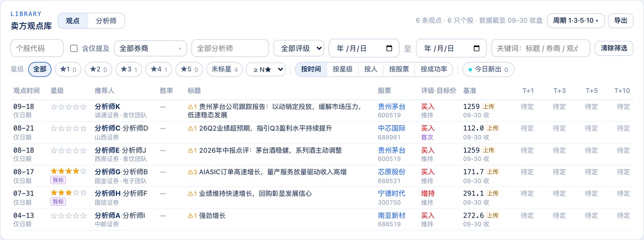Open 芯原股份 stock link
The height and width of the screenshot is (240, 644).
(392, 172)
